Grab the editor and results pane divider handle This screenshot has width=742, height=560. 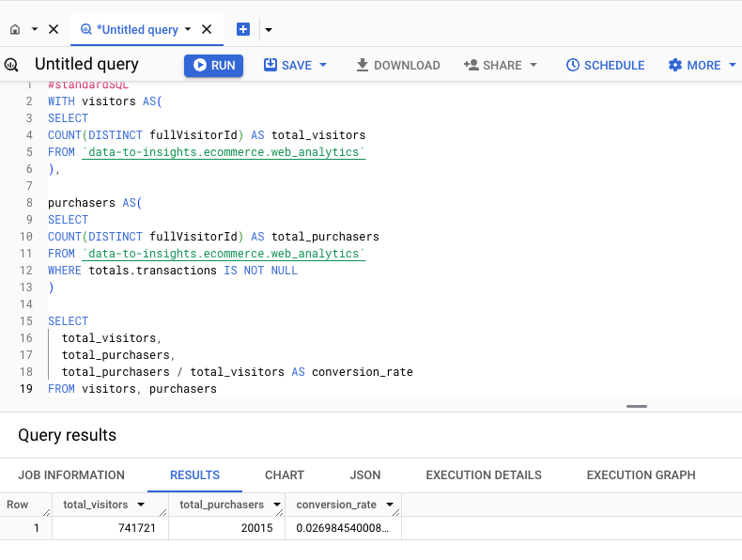point(637,406)
